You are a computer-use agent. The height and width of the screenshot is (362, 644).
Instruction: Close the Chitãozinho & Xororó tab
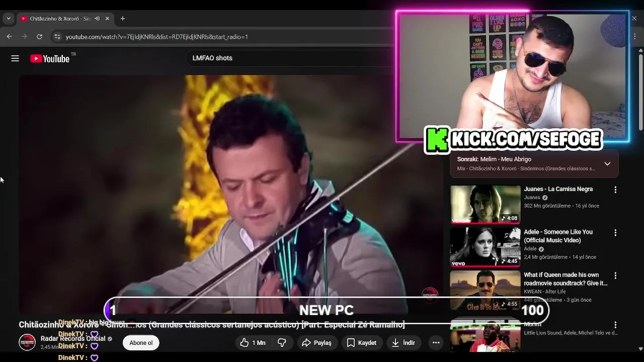tap(107, 19)
